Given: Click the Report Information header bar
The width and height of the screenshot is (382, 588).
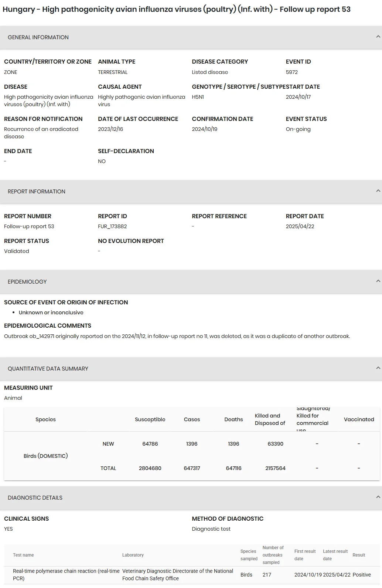Looking at the screenshot, I should pos(191,192).
